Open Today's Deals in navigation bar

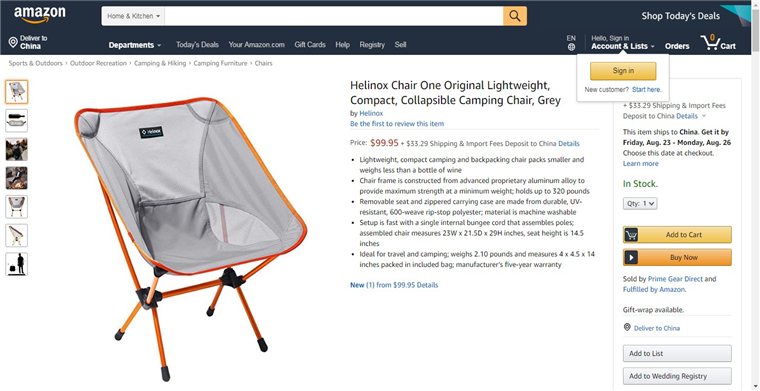[197, 45]
